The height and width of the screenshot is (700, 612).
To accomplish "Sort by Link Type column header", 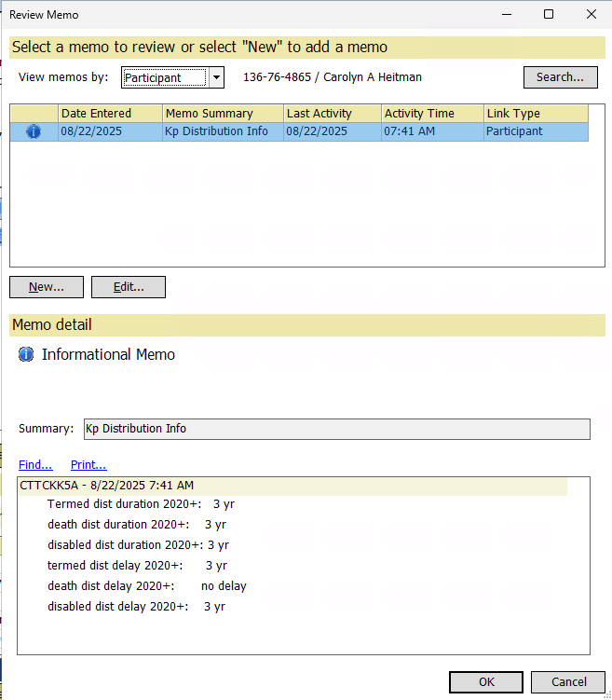I will point(536,114).
